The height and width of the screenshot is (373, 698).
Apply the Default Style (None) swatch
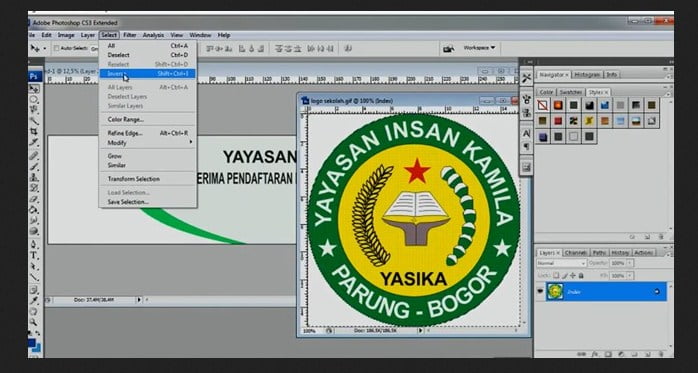point(543,105)
